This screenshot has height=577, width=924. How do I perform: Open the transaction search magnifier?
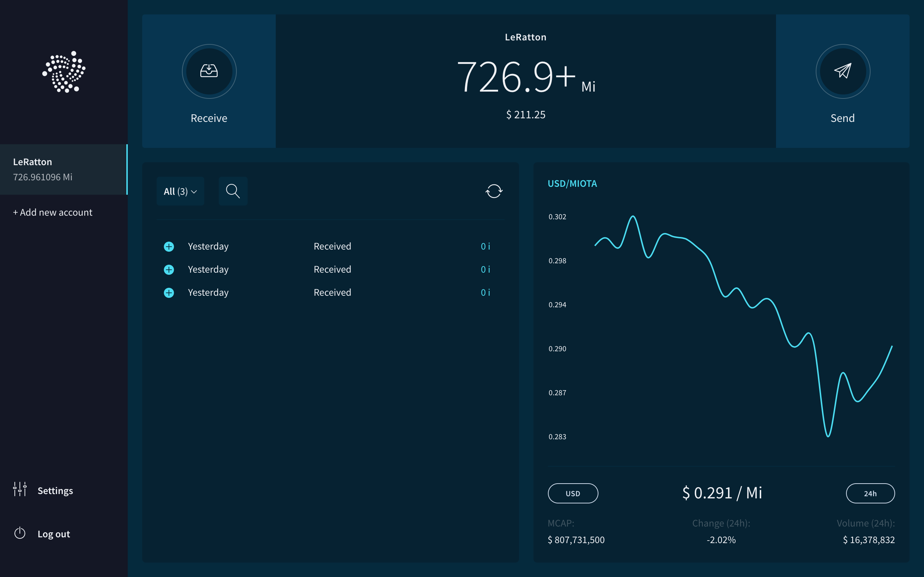tap(233, 191)
